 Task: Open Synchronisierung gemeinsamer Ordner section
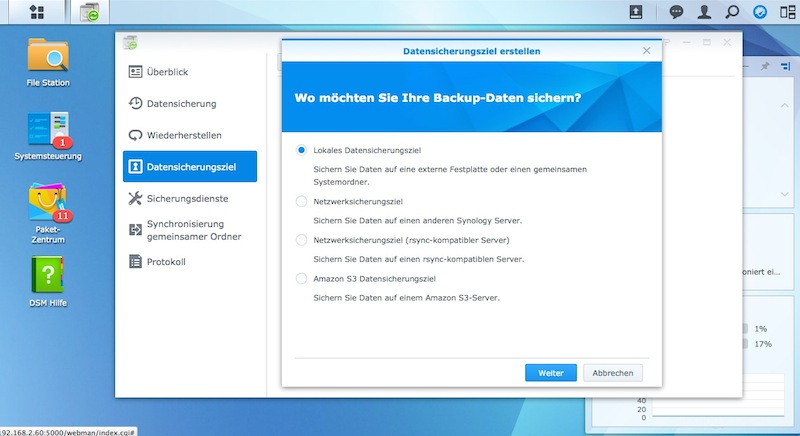[190, 230]
